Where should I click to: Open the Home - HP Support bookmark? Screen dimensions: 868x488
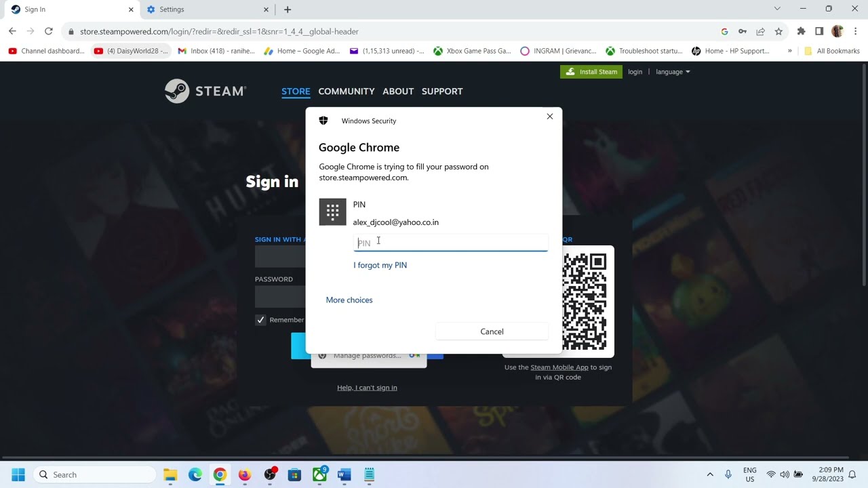(730, 51)
